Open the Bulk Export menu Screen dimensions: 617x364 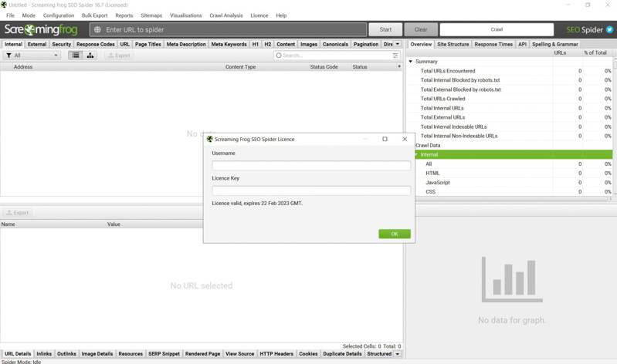(94, 15)
